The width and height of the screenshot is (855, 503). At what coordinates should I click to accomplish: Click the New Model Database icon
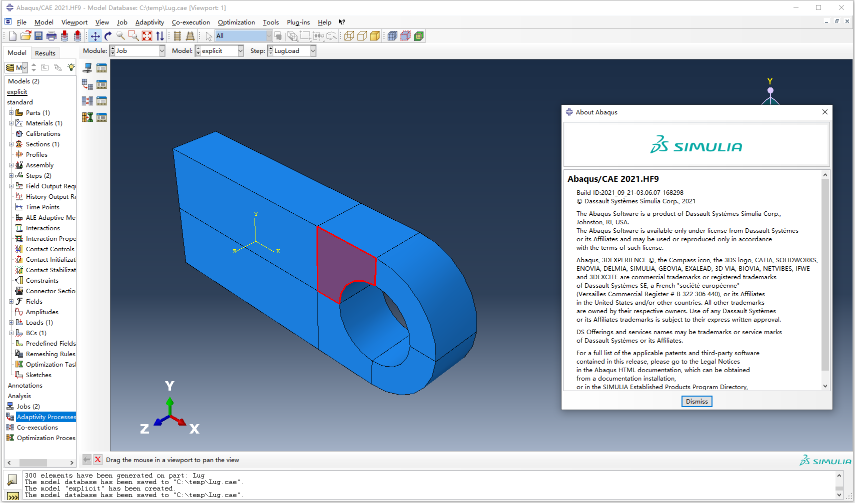coord(13,36)
